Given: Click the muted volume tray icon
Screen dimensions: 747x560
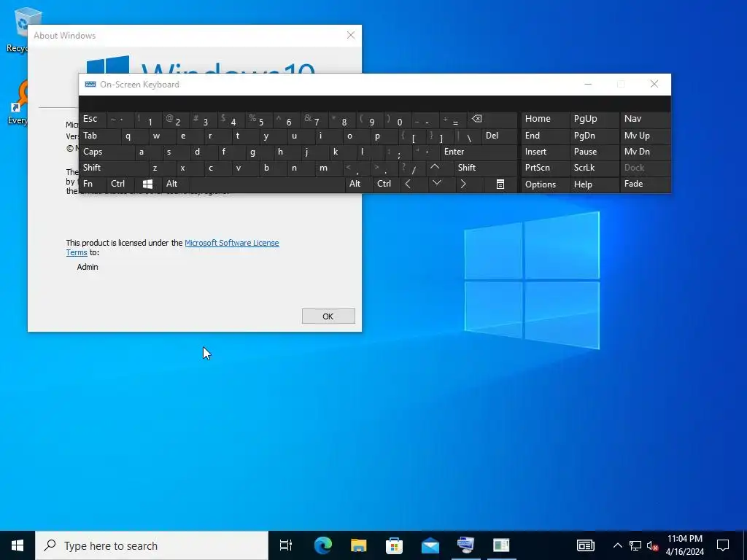Looking at the screenshot, I should (652, 545).
